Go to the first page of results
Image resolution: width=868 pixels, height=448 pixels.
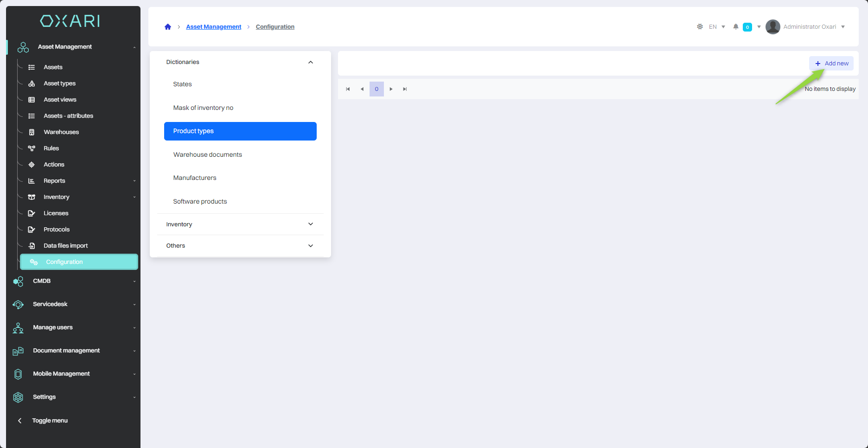(348, 89)
